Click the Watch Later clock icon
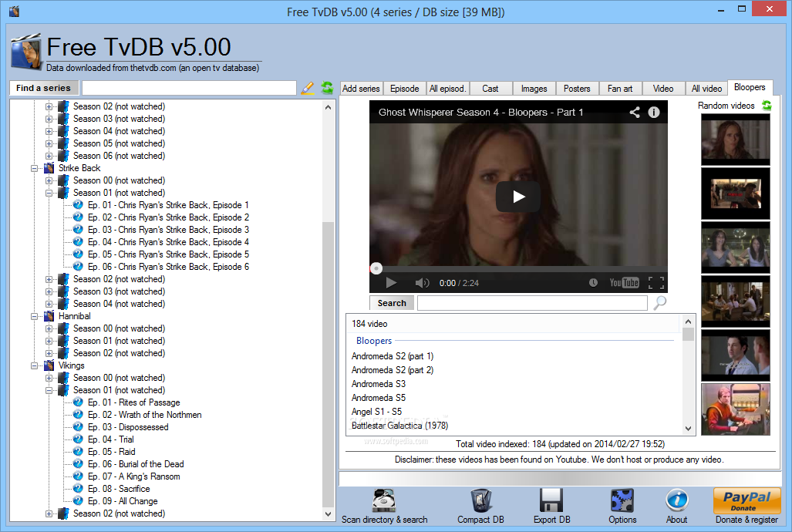Screen dimensions: 792x532 pyautogui.click(x=593, y=282)
